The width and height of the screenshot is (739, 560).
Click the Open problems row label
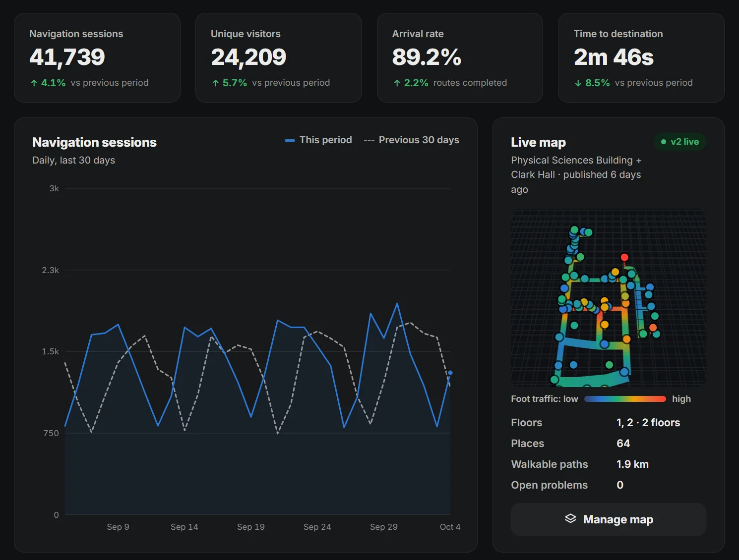[550, 485]
